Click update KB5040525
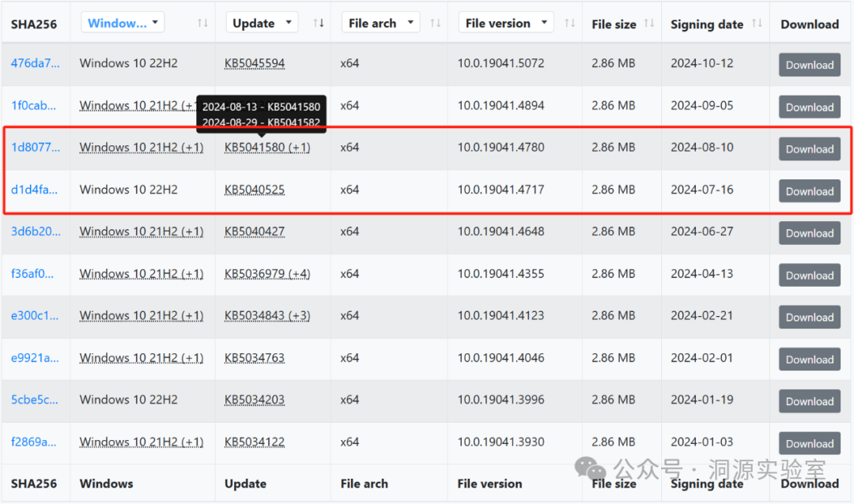Screen dimensions: 854x504 coord(255,190)
